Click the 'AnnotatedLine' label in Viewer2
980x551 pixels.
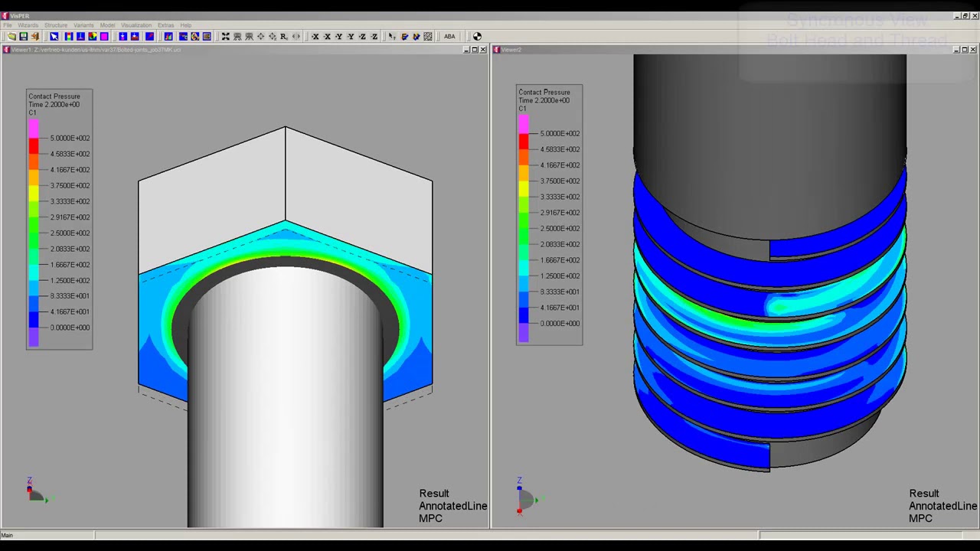(943, 506)
